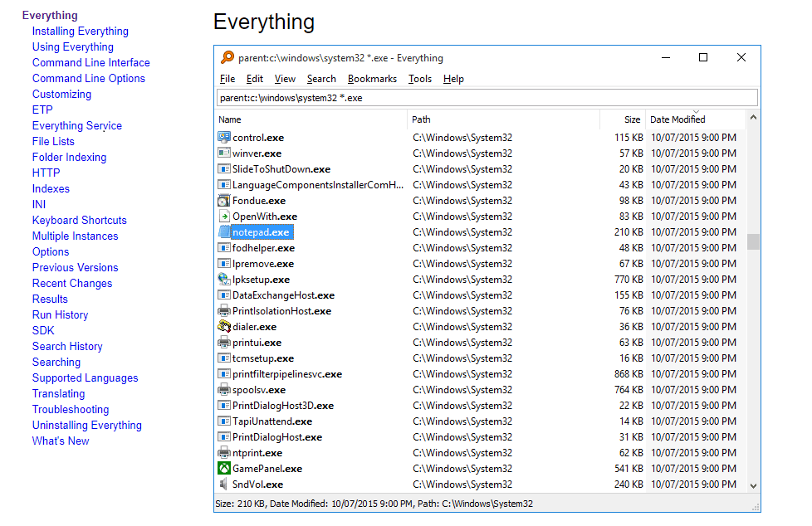Click inside the search query field

click(486, 97)
